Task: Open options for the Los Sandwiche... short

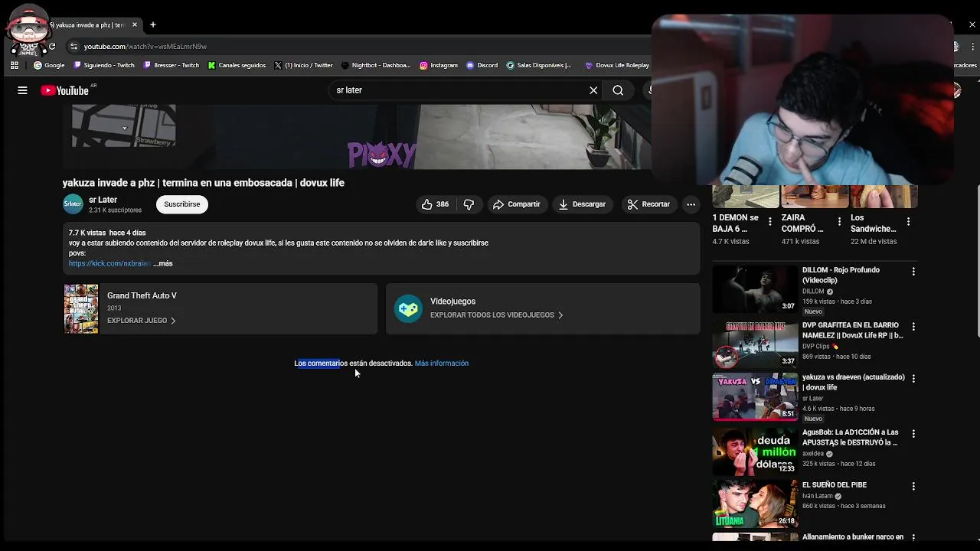Action: pos(908,222)
